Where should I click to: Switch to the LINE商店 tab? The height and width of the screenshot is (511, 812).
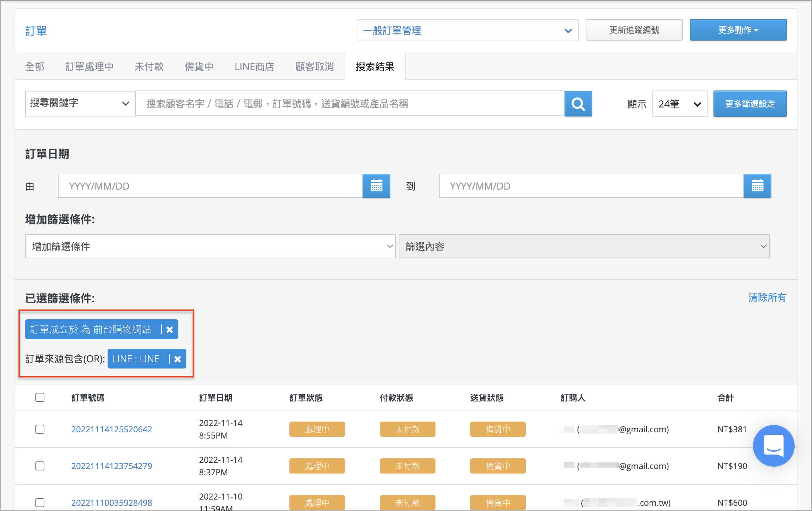tap(254, 66)
